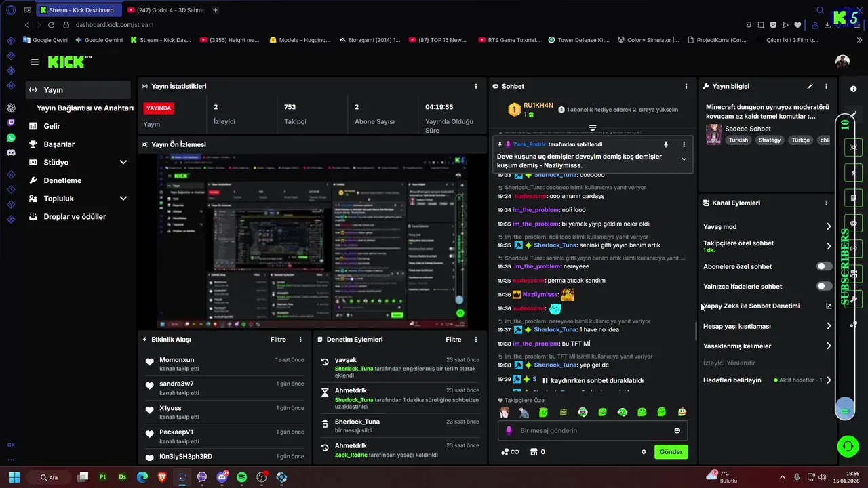Open the channel points infinity icon
The width and height of the screenshot is (868, 488).
(x=510, y=452)
